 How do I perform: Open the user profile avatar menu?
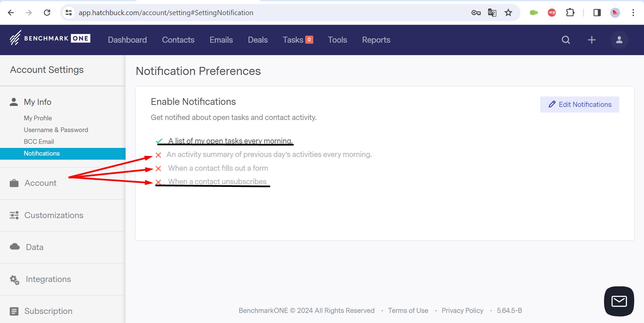pyautogui.click(x=619, y=40)
